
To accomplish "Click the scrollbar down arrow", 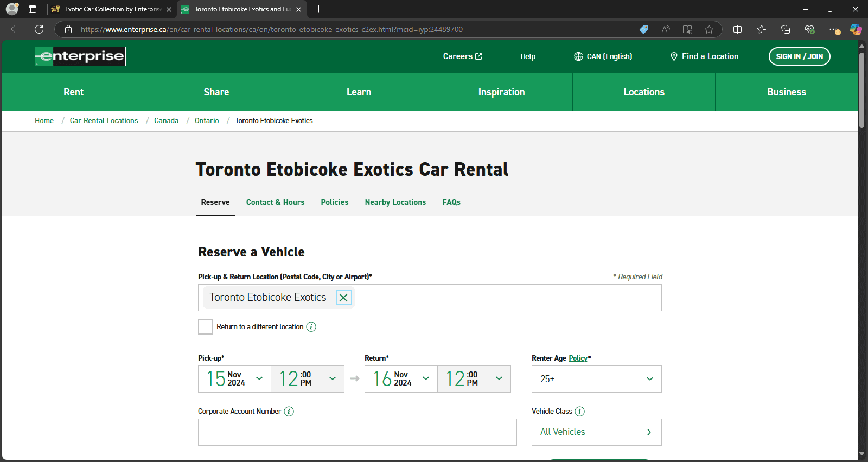I will click(861, 454).
